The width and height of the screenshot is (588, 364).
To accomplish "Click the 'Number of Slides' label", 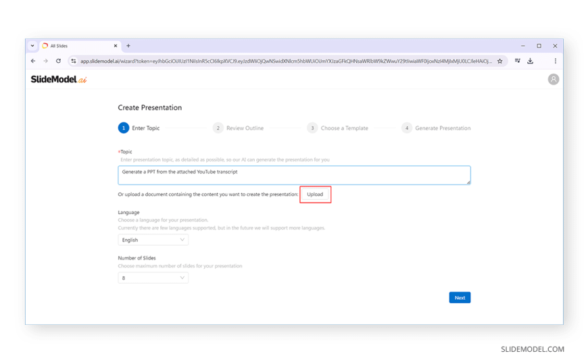I will pos(137,258).
